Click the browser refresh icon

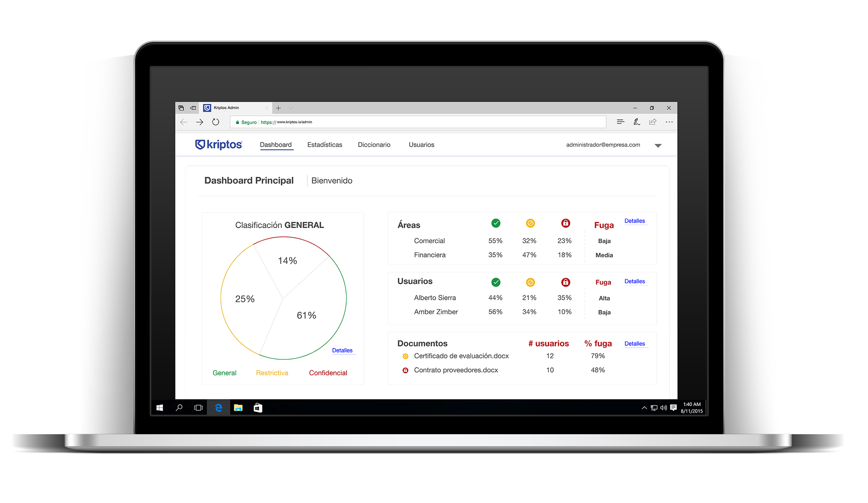click(216, 122)
